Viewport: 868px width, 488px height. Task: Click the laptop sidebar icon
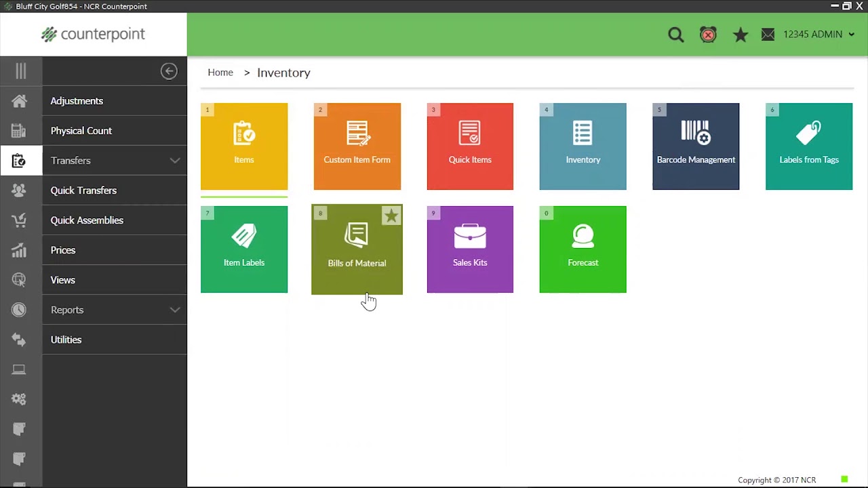(19, 369)
